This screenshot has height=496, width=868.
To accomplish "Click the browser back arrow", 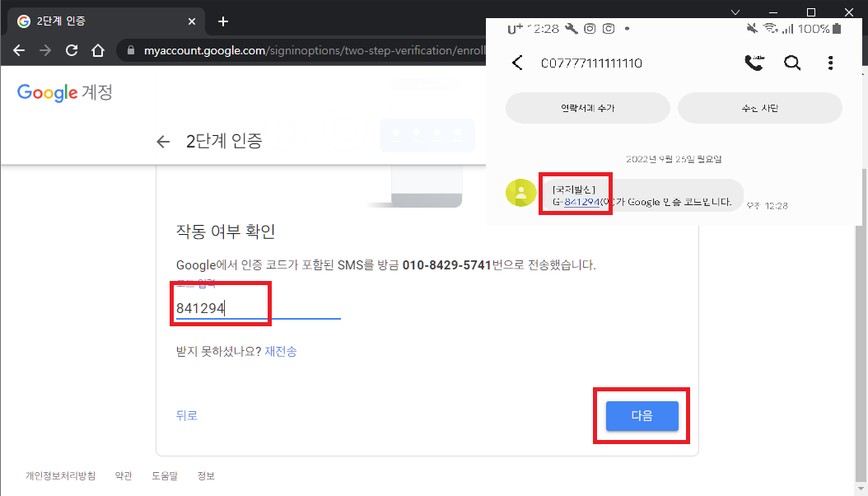I will click(19, 50).
